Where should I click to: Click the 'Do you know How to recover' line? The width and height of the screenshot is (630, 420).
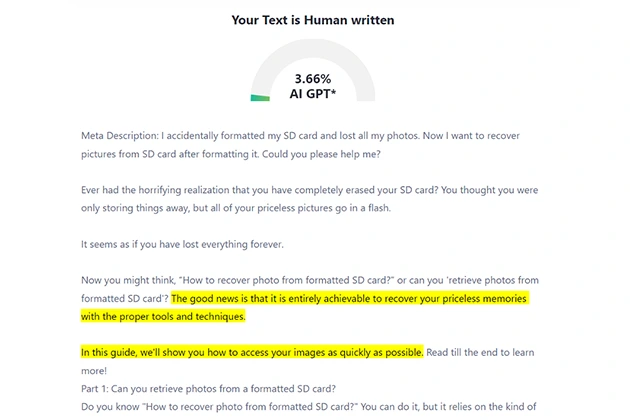tap(309, 407)
